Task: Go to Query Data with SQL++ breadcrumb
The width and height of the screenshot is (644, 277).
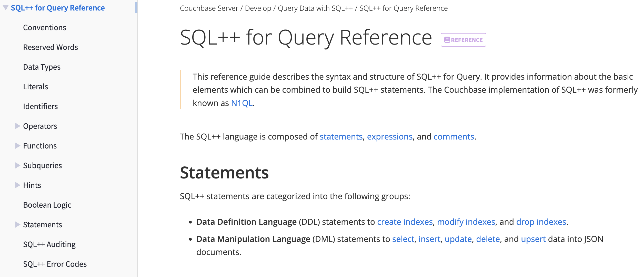Action: (315, 8)
